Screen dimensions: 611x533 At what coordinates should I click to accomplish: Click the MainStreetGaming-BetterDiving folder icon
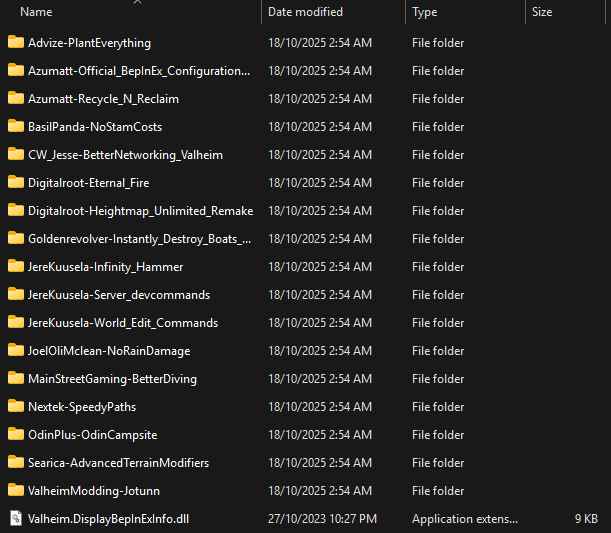pos(16,378)
